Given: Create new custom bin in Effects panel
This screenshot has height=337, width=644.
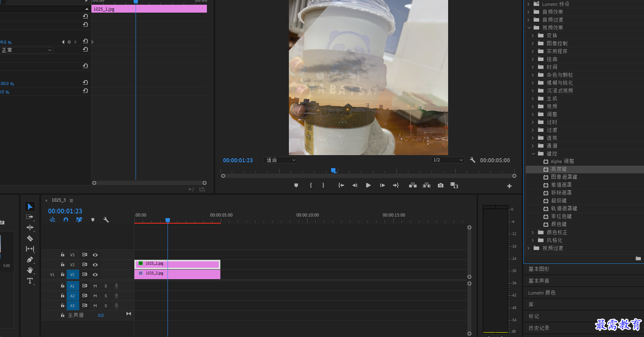Looking at the screenshot, I should pos(638,258).
